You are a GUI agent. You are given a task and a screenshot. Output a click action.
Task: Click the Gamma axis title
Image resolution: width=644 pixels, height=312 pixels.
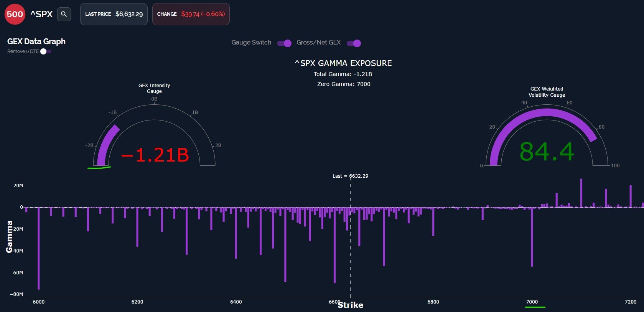click(x=9, y=237)
